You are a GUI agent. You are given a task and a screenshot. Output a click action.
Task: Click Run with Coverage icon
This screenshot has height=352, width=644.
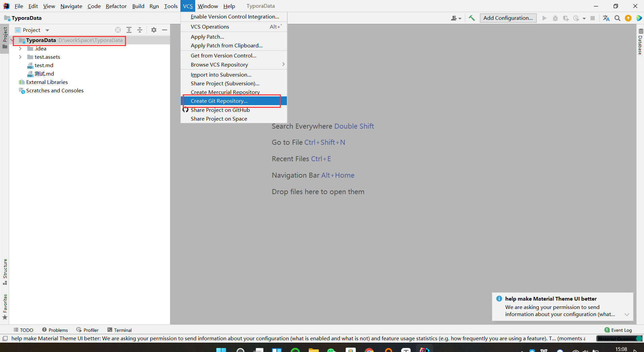566,18
